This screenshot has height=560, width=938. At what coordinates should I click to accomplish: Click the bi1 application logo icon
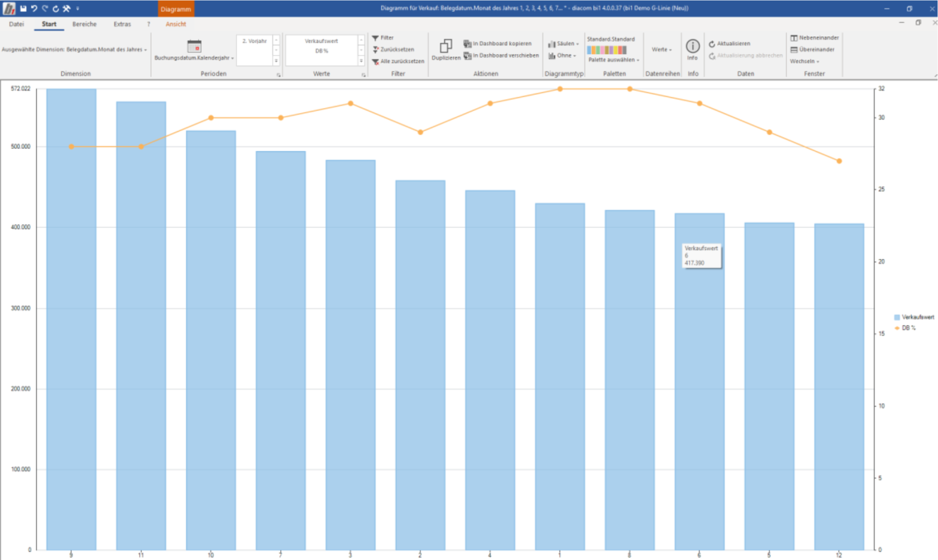(9, 8)
